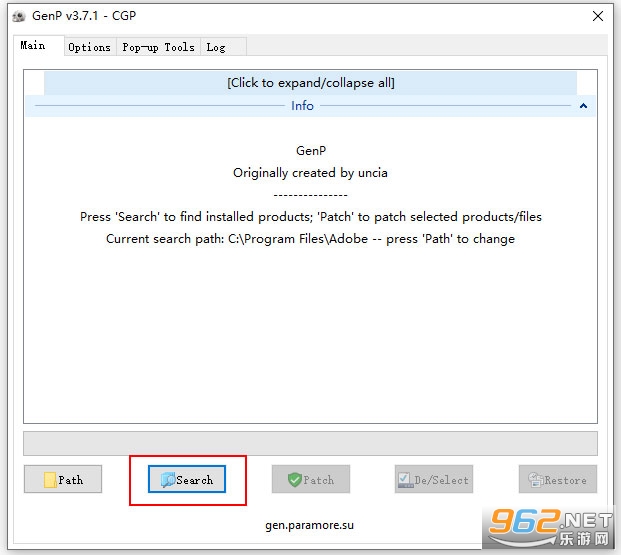
Task: Close the GenP window
Action: [x=598, y=16]
